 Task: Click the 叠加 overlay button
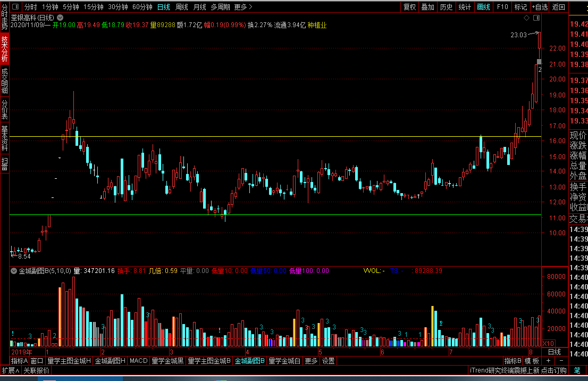click(x=427, y=7)
